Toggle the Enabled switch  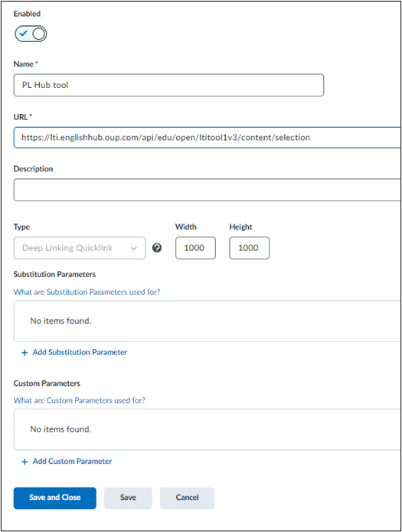click(31, 34)
